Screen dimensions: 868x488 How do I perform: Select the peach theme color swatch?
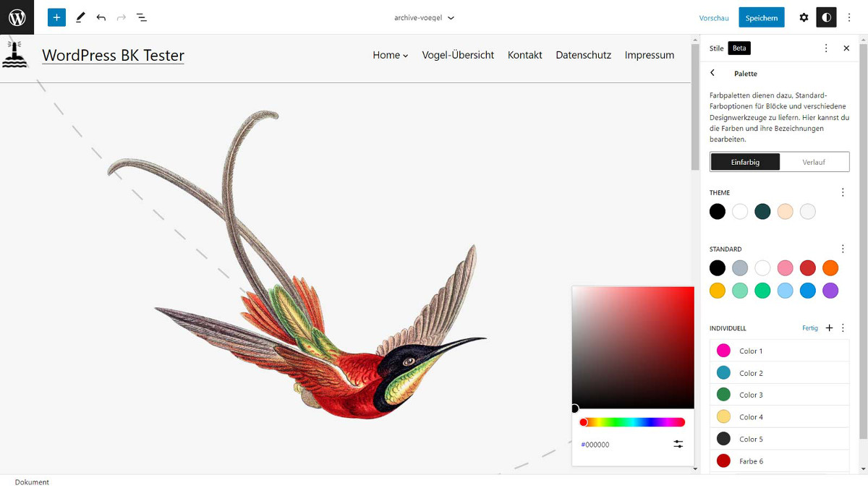click(x=786, y=211)
